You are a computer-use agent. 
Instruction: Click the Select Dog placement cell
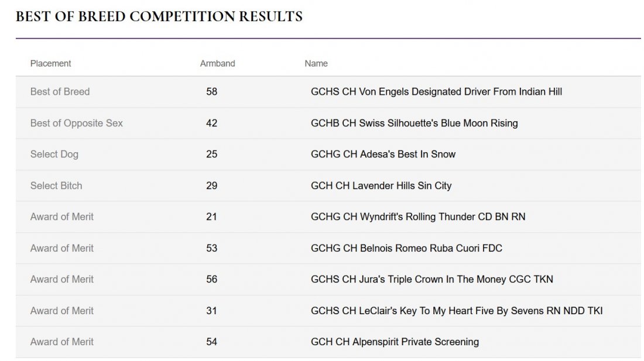coord(54,154)
